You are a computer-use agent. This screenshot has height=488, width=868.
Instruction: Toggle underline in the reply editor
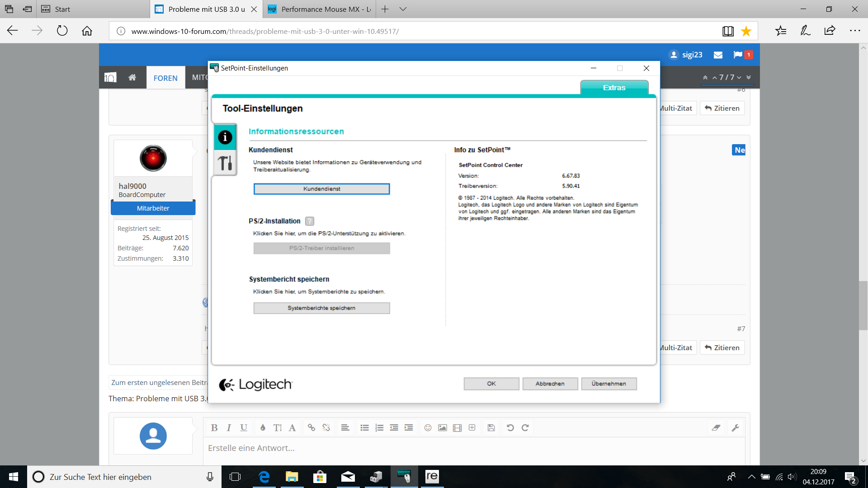tap(244, 427)
